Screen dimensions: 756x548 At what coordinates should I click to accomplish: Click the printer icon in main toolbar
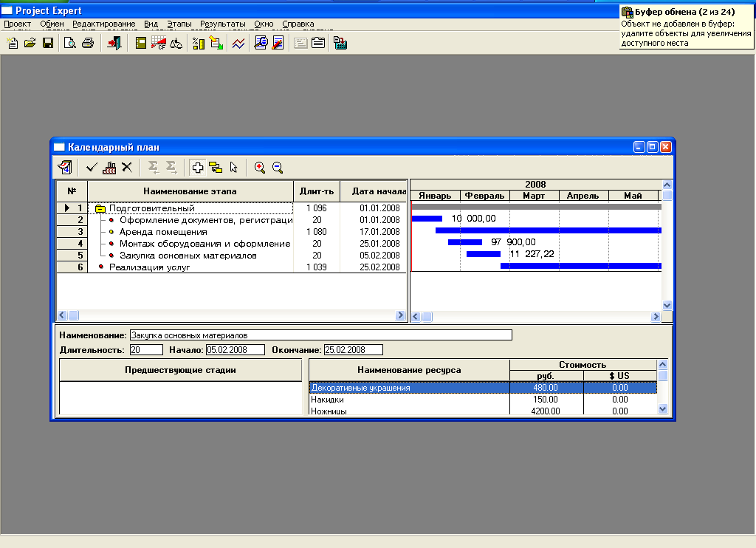tap(88, 44)
